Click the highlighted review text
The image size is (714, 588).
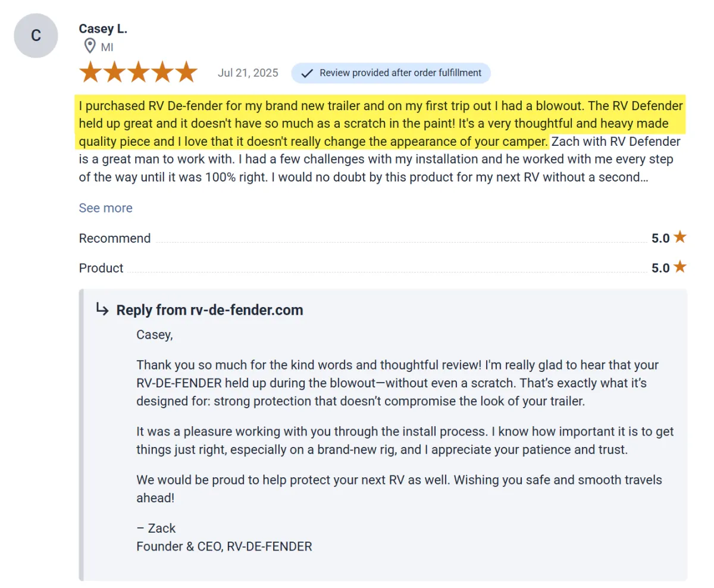pyautogui.click(x=381, y=124)
